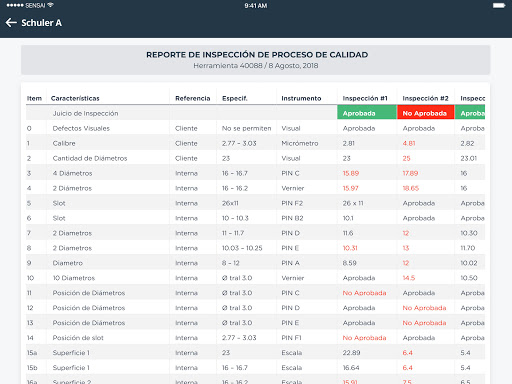Tap the Inspección #2 column header
The height and width of the screenshot is (384, 512).
click(425, 98)
